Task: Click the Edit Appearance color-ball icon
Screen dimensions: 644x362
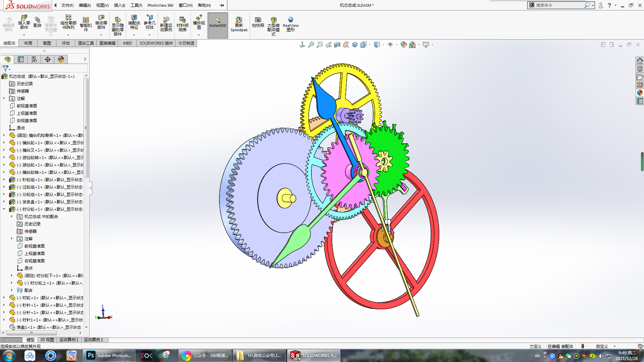Action: 403,45
